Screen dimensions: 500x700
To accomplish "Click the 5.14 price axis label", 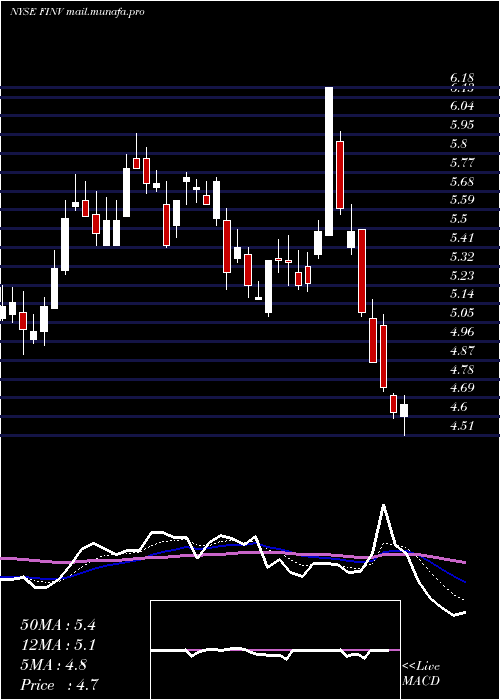I will coord(461,294).
